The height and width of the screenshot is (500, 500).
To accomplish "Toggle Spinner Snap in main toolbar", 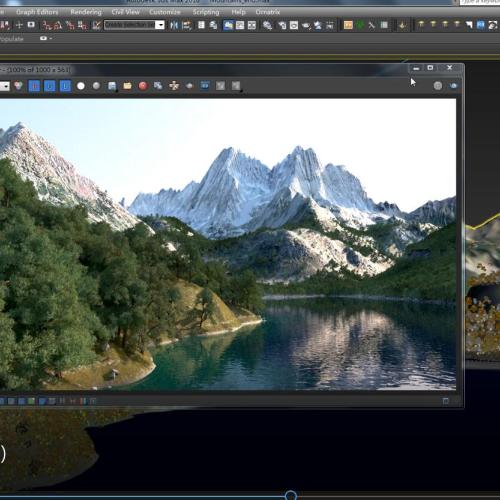I will click(x=82, y=25).
